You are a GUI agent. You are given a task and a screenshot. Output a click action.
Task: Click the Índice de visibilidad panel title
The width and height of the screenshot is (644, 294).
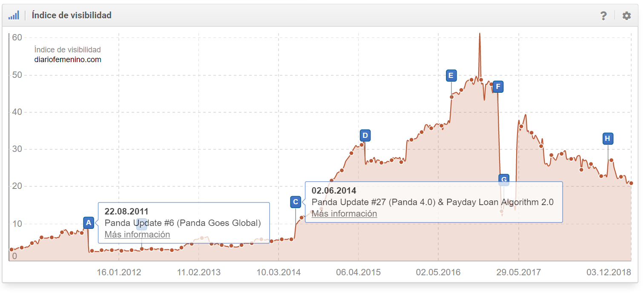[72, 15]
